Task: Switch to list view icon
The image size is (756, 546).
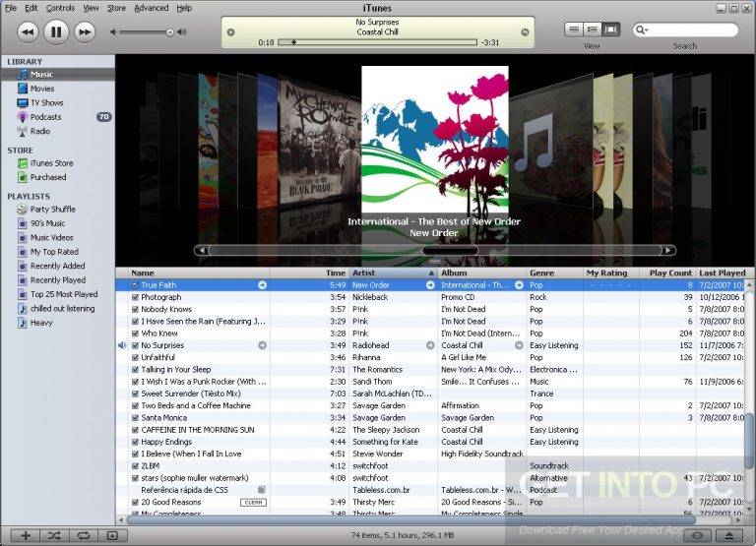Action: [574, 30]
